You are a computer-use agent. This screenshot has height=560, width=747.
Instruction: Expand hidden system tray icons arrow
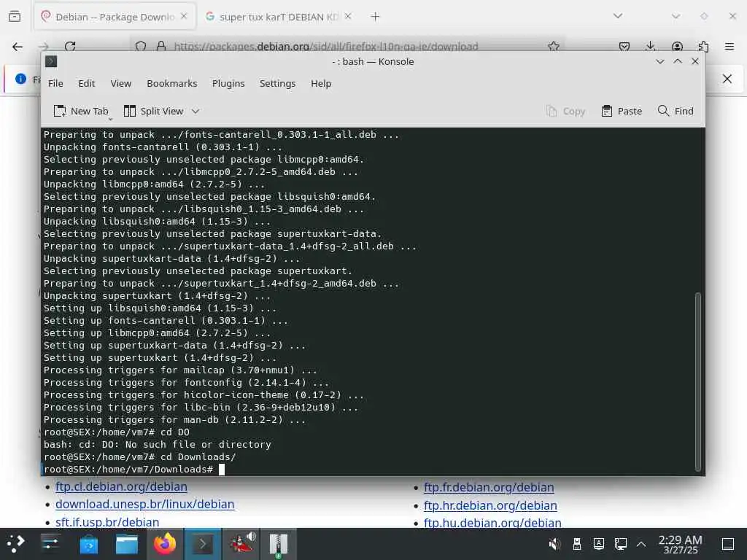(x=641, y=544)
